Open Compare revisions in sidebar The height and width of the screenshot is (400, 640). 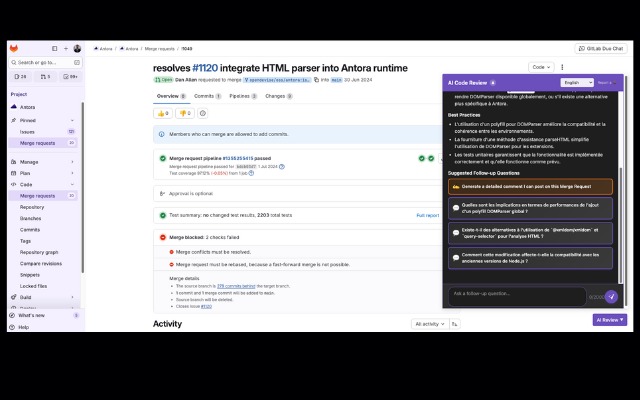[43, 264]
